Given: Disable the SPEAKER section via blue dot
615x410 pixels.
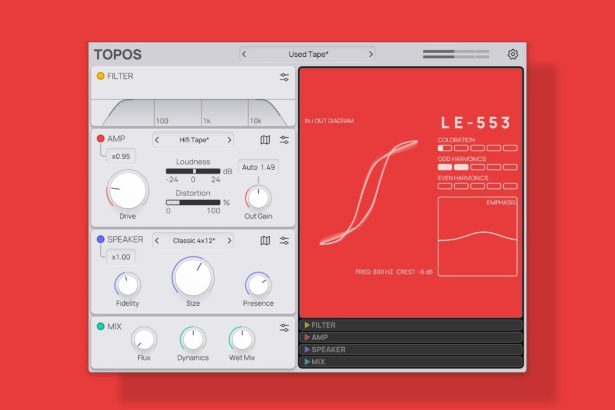Looking at the screenshot, I should pos(100,239).
